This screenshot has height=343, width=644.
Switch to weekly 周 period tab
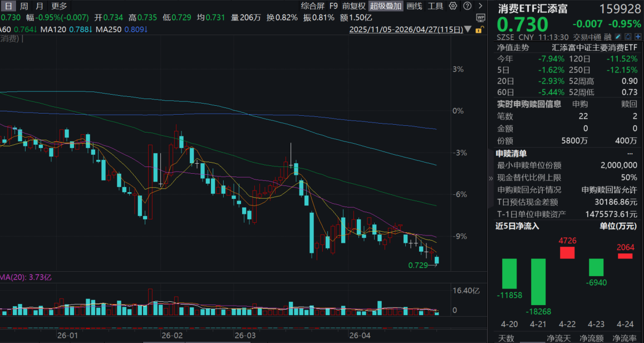coord(23,6)
